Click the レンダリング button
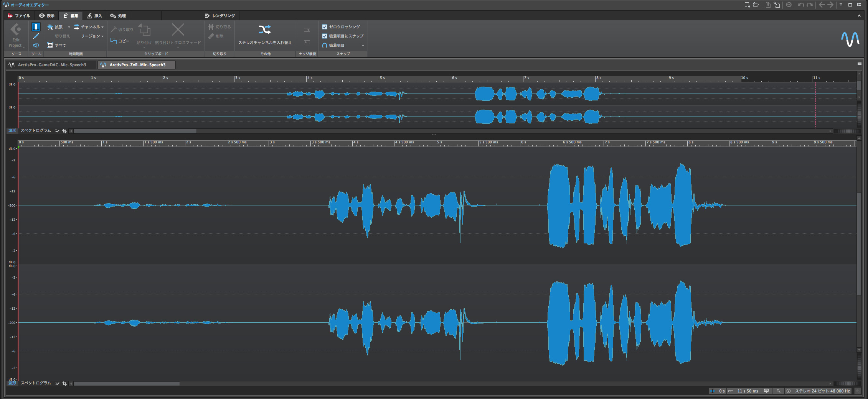 click(x=220, y=16)
